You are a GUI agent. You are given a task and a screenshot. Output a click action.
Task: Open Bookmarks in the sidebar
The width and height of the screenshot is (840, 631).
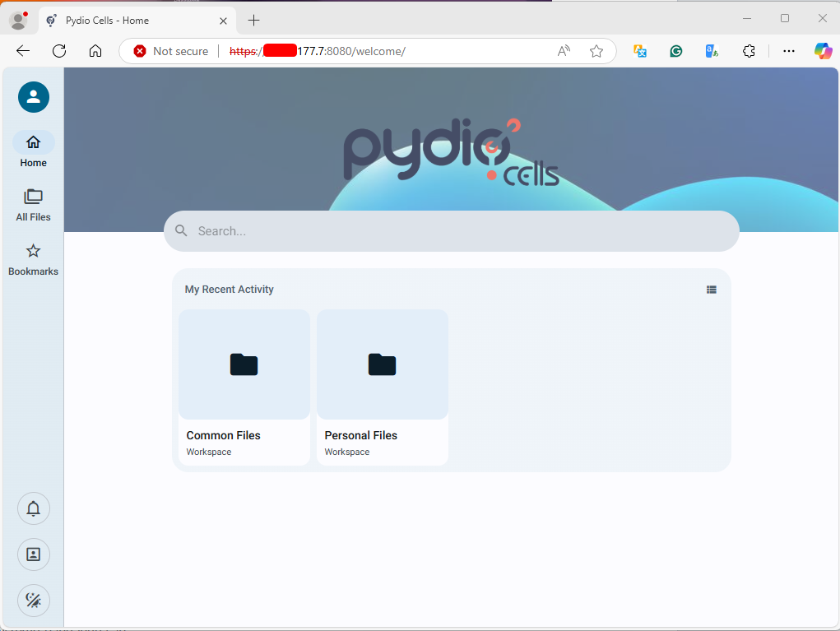pos(33,260)
